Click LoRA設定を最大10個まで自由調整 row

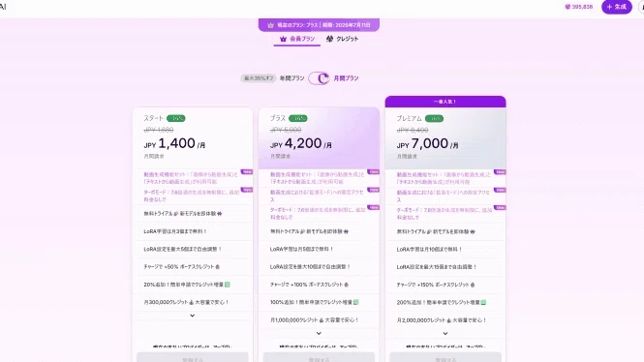coord(319,267)
